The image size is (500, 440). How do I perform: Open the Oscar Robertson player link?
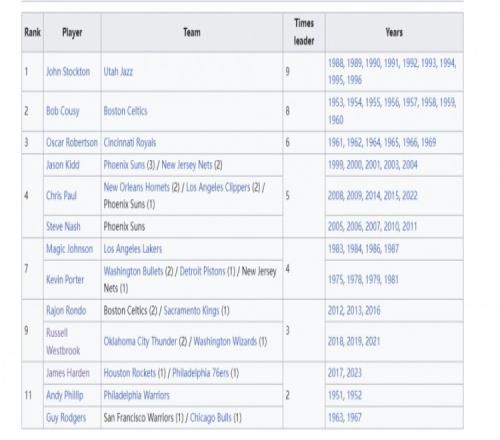(x=72, y=143)
